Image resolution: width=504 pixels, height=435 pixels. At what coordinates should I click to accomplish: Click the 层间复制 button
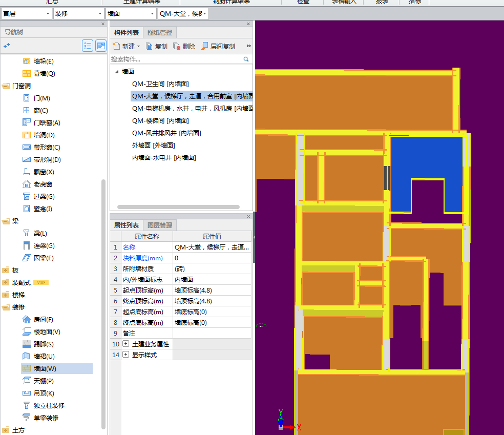coord(218,46)
